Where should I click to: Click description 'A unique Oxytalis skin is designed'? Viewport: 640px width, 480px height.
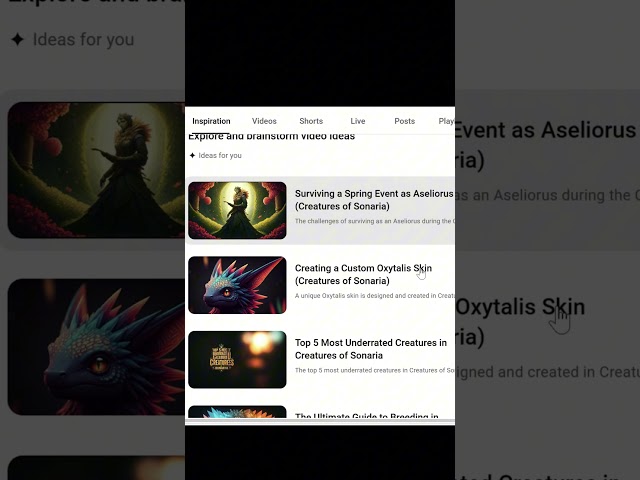(x=375, y=296)
